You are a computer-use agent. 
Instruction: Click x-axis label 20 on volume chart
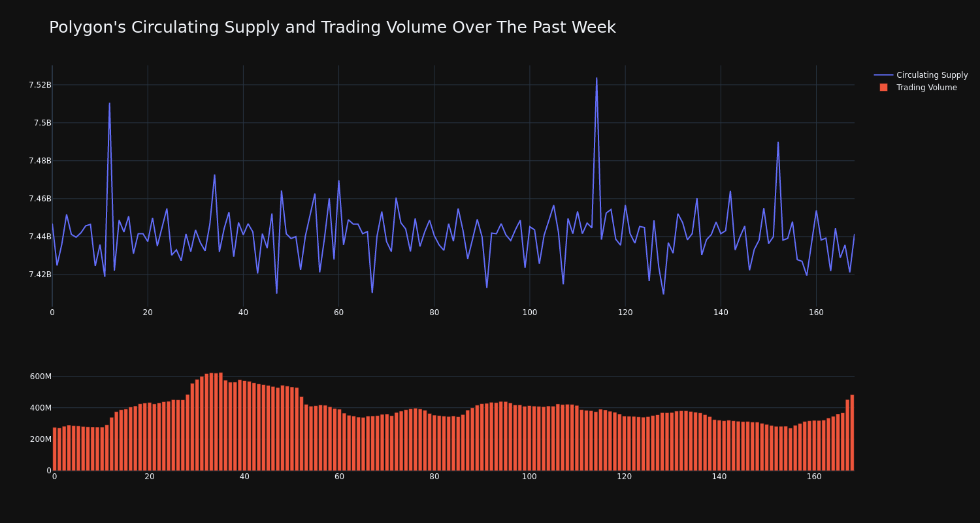[x=150, y=477]
